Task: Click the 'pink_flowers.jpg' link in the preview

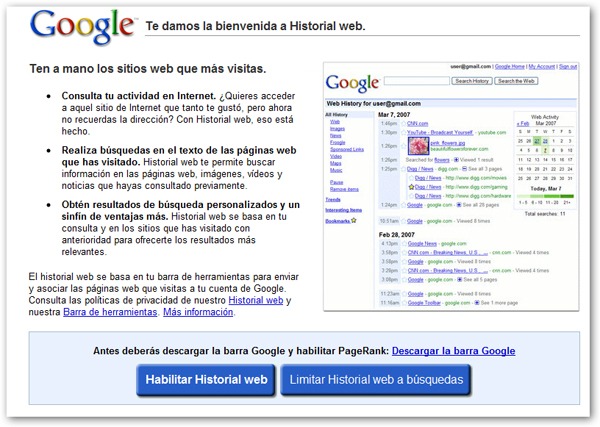Action: (x=447, y=143)
